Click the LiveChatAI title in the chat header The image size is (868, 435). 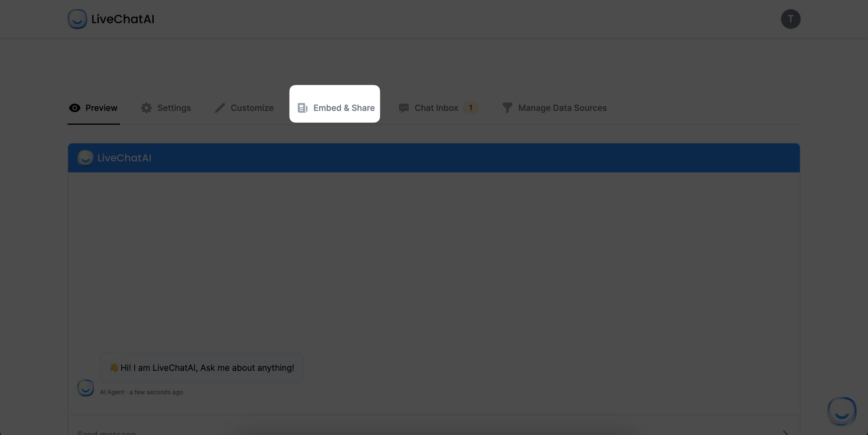(124, 158)
